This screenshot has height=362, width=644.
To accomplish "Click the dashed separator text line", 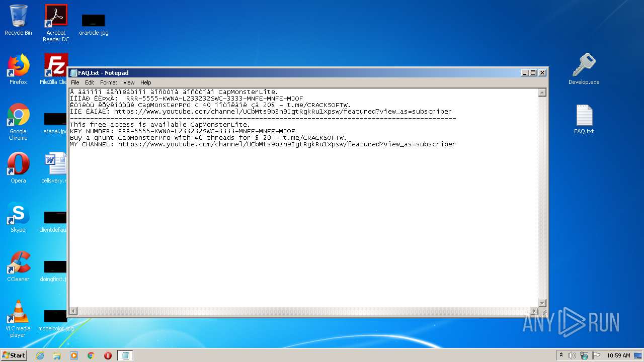I will (x=263, y=118).
